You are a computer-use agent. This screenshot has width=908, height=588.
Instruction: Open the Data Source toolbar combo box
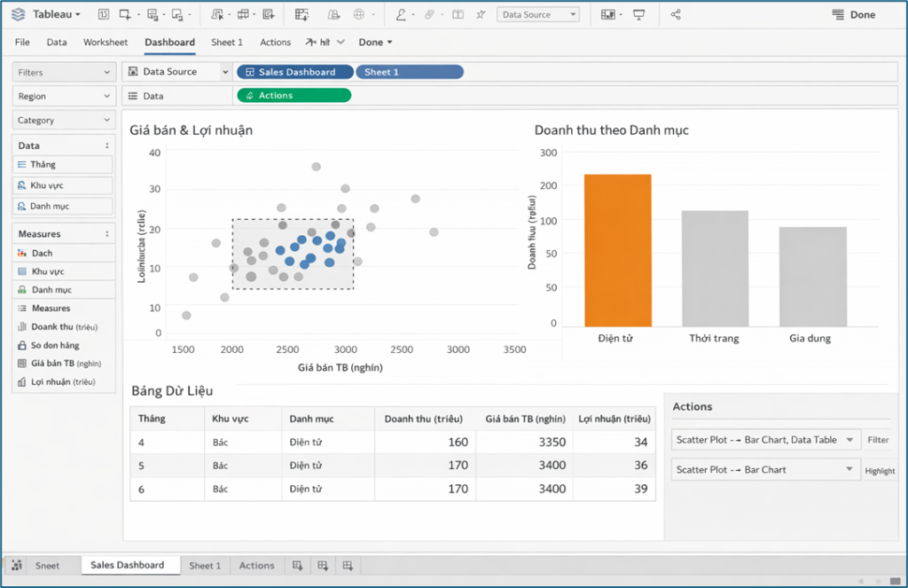pyautogui.click(x=538, y=14)
